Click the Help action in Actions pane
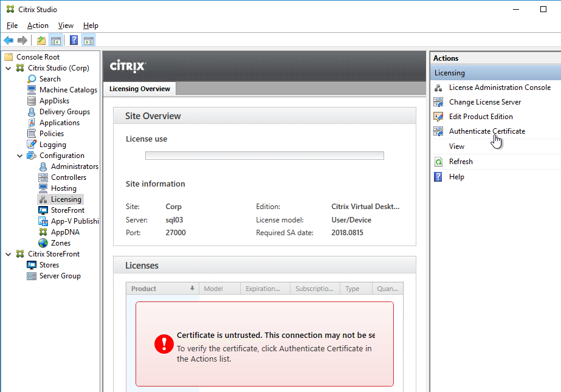561x392 pixels. [x=456, y=177]
